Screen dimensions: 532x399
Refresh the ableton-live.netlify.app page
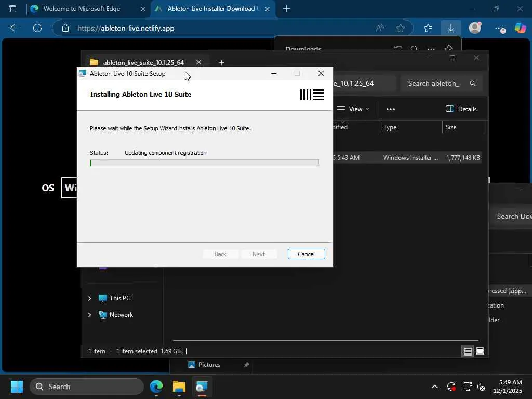click(x=37, y=28)
